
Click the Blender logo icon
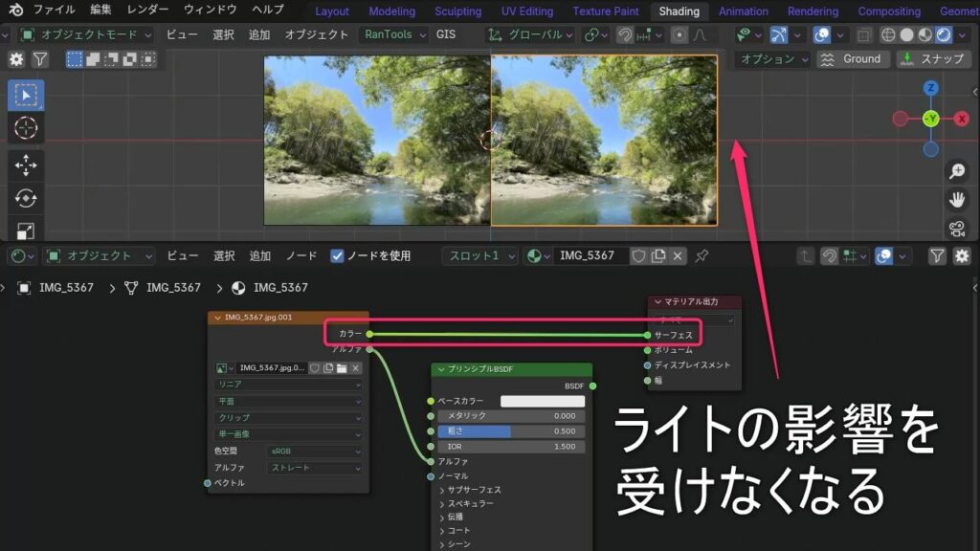point(15,10)
